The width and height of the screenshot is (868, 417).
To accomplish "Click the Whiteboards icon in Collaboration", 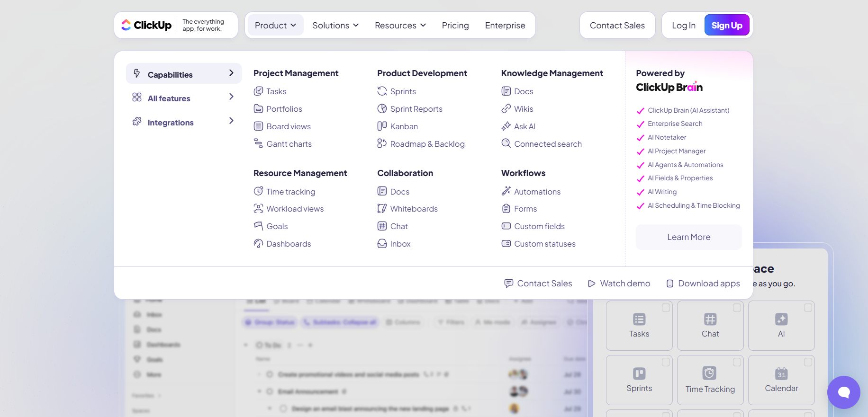I will pos(382,209).
